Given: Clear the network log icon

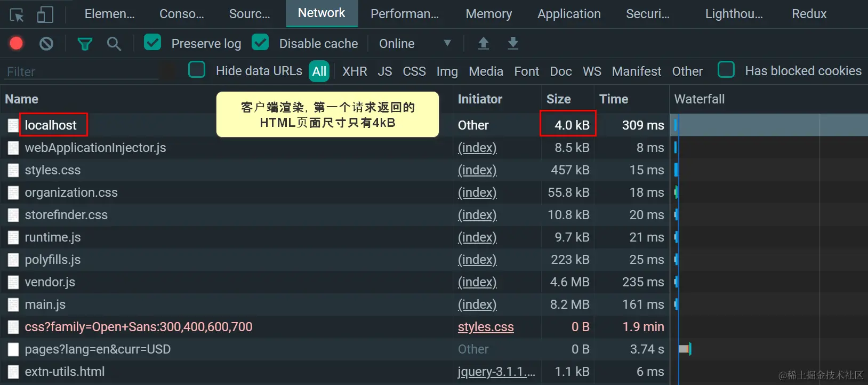Looking at the screenshot, I should (46, 43).
